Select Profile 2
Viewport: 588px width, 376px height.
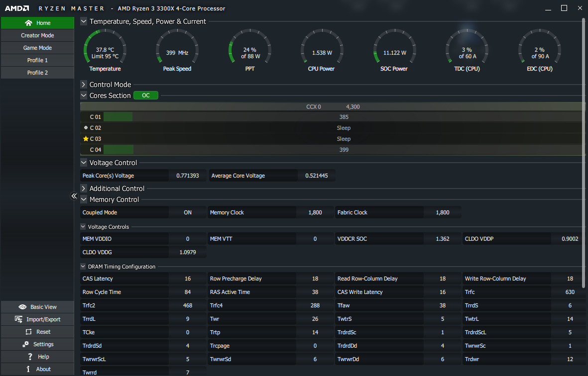(x=37, y=73)
